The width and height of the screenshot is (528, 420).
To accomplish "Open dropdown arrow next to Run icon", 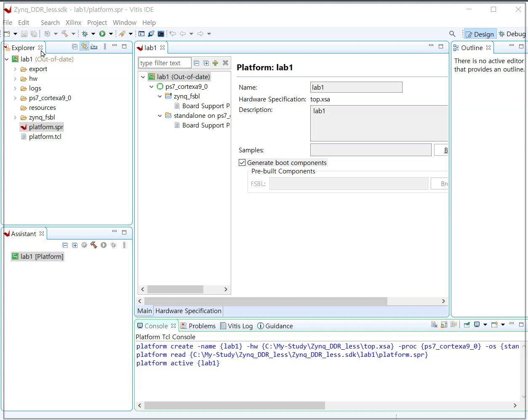I will click(x=111, y=34).
